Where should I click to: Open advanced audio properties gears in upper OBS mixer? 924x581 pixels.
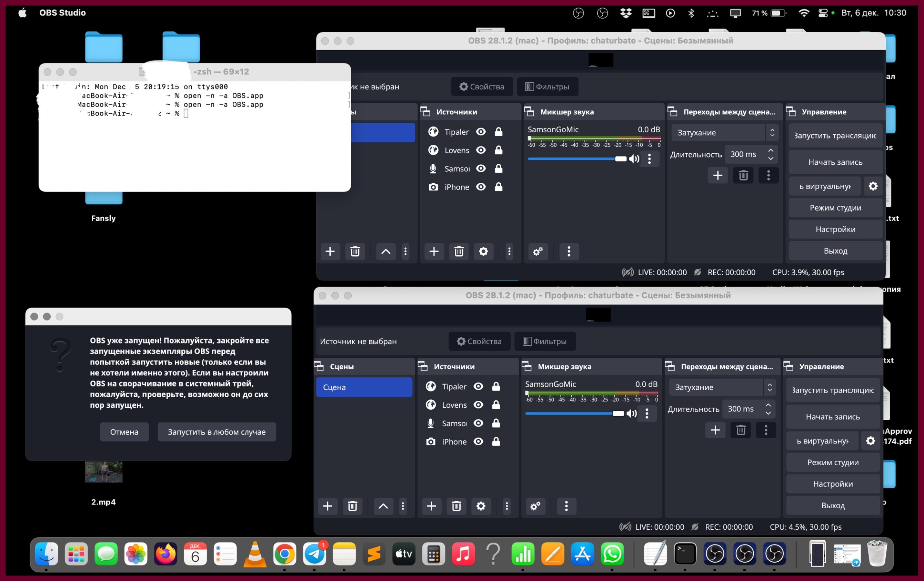(538, 251)
